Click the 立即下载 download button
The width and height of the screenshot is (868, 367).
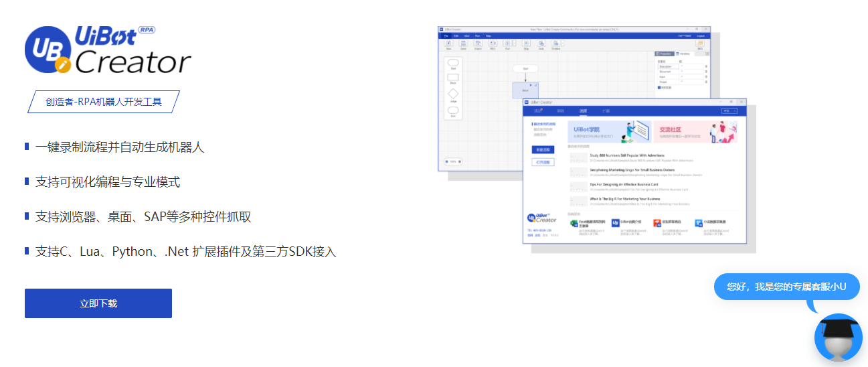tap(98, 303)
